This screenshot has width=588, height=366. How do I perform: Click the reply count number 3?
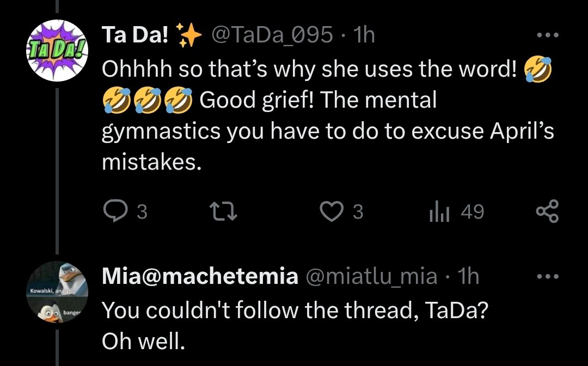142,212
